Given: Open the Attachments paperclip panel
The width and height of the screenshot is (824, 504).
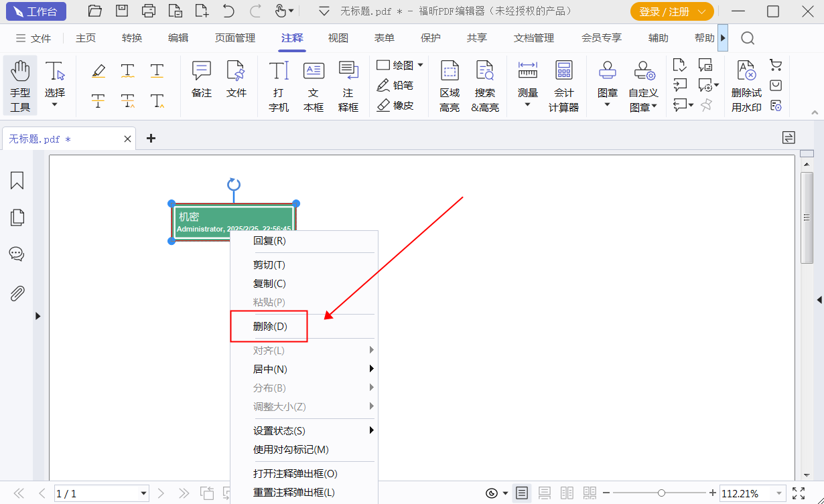Looking at the screenshot, I should tap(17, 293).
